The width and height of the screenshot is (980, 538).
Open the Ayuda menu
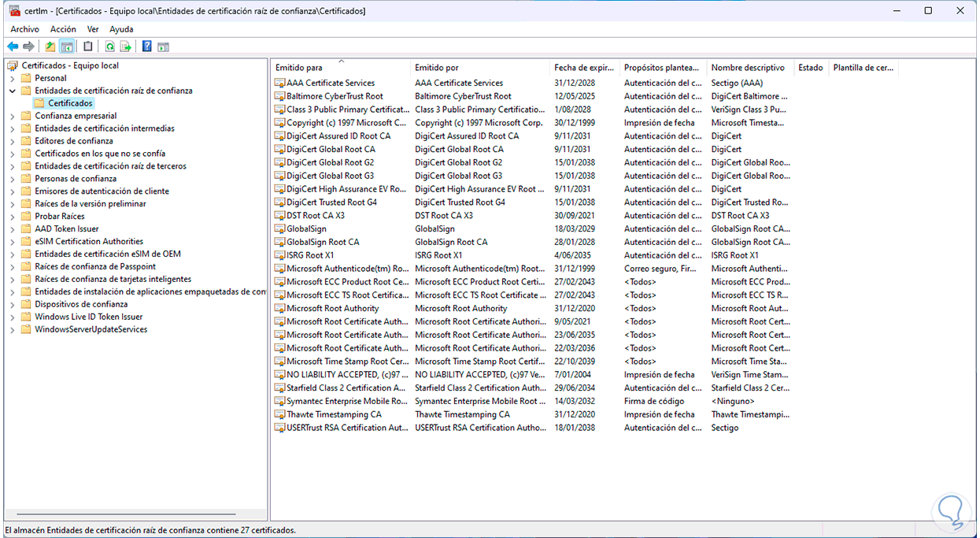(x=121, y=29)
